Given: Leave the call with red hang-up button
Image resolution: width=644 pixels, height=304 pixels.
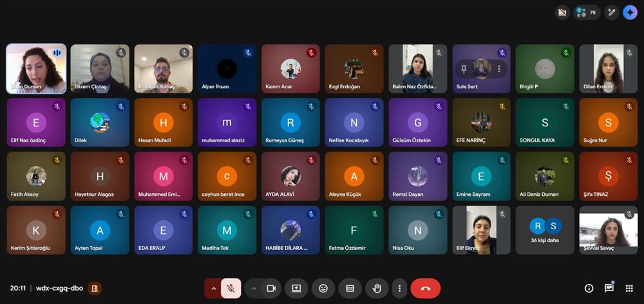Looking at the screenshot, I should pyautogui.click(x=425, y=289).
